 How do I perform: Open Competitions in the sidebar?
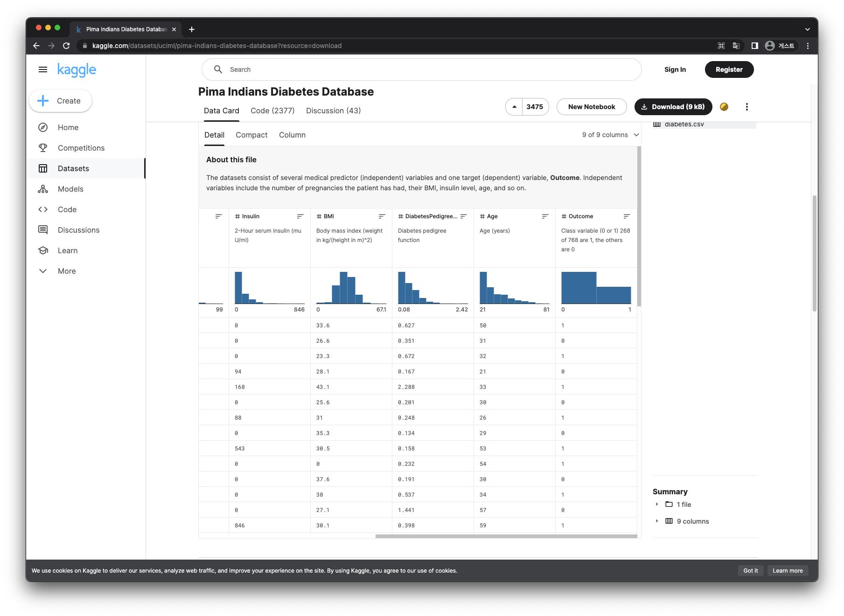[x=85, y=148]
